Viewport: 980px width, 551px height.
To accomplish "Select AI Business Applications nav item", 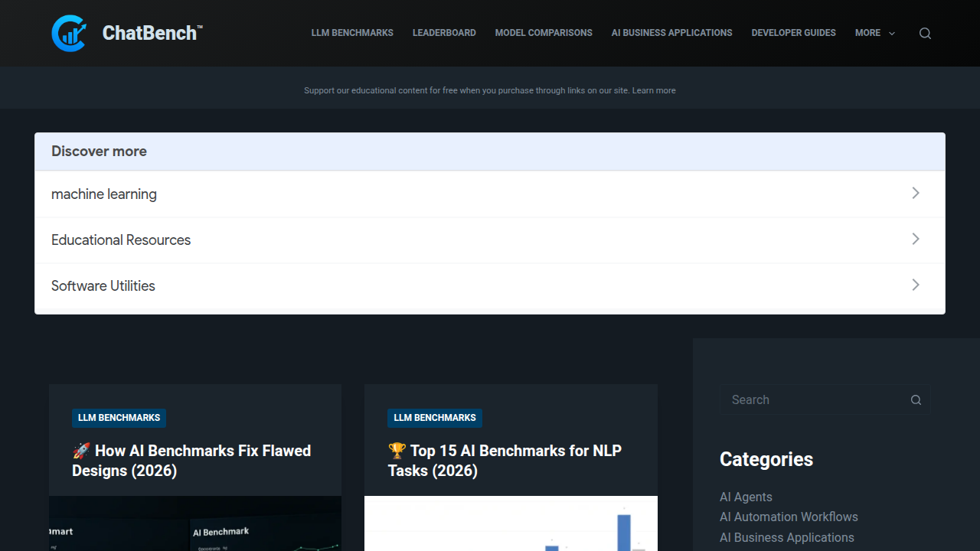I will point(671,33).
